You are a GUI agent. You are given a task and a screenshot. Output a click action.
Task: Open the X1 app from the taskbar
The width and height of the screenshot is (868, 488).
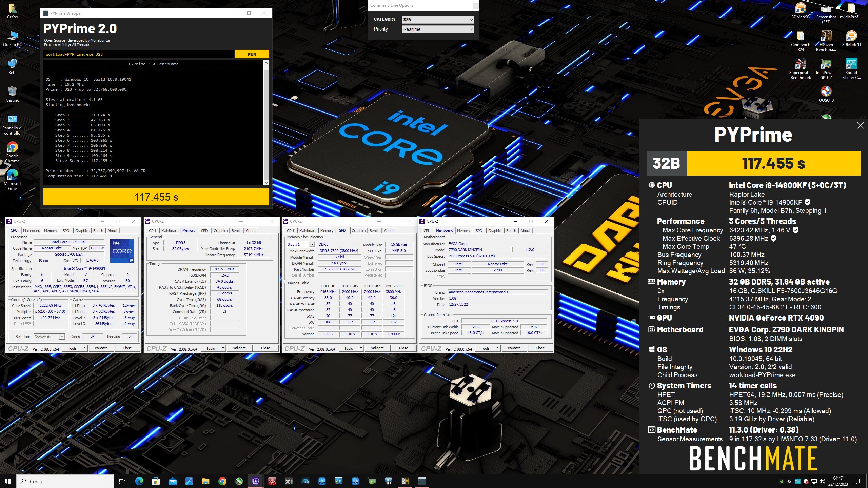(289, 481)
